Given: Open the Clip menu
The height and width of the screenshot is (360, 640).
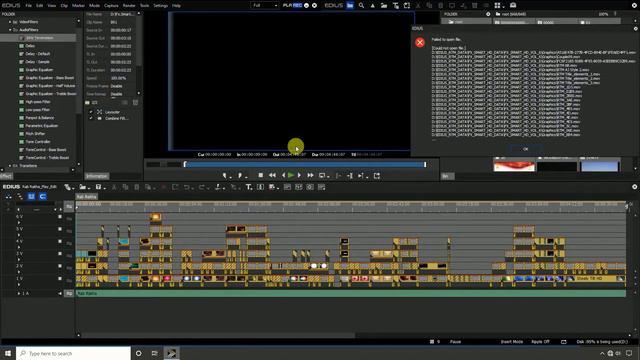Looking at the screenshot, I should coord(64,6).
